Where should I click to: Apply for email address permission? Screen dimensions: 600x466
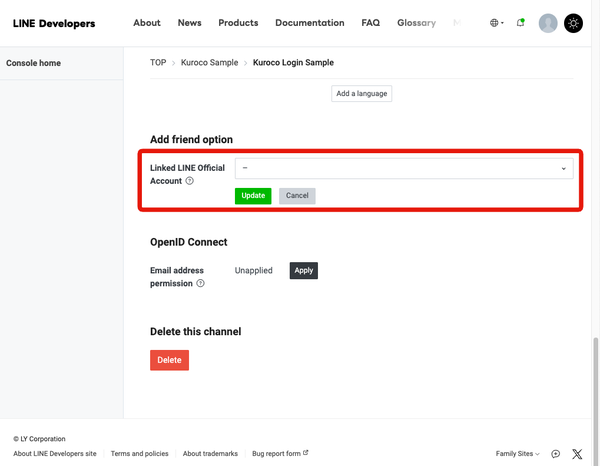click(304, 270)
